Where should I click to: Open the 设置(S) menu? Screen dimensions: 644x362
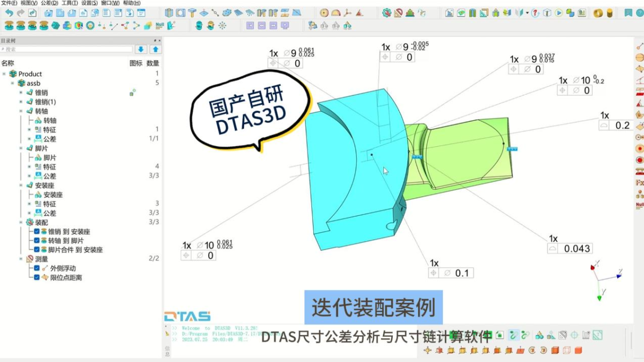(x=90, y=3)
